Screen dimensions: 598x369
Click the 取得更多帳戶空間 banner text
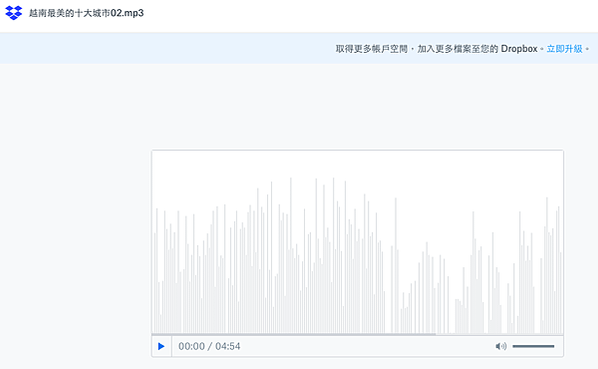[x=371, y=49]
